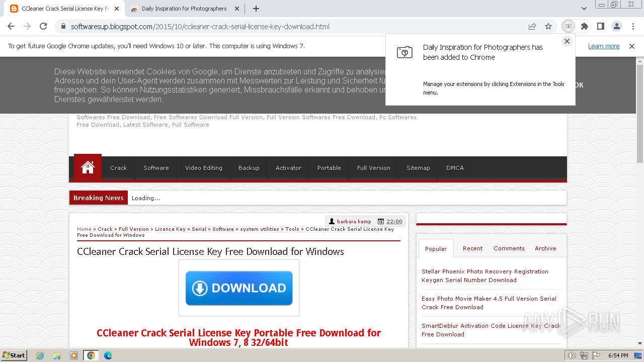The width and height of the screenshot is (644, 362).
Task: Open the Backup menu item
Action: (x=249, y=168)
